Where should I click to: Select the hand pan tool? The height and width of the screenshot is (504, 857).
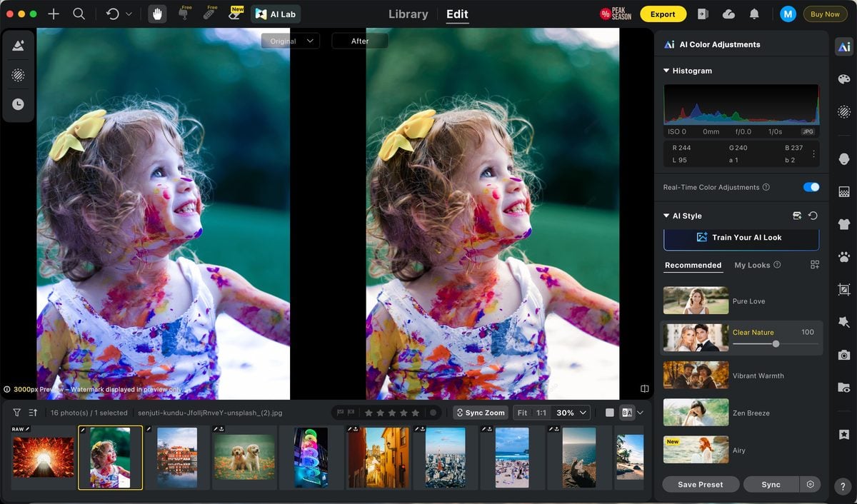(157, 14)
